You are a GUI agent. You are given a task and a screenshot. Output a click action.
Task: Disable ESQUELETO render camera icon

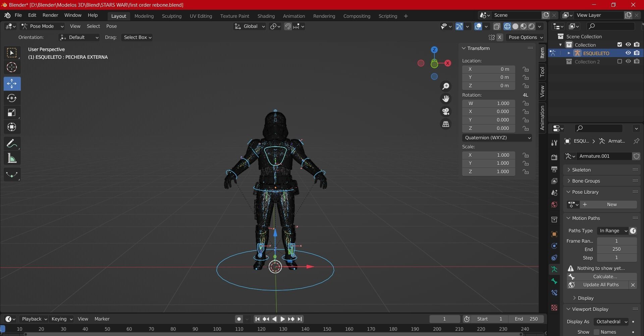coord(637,53)
